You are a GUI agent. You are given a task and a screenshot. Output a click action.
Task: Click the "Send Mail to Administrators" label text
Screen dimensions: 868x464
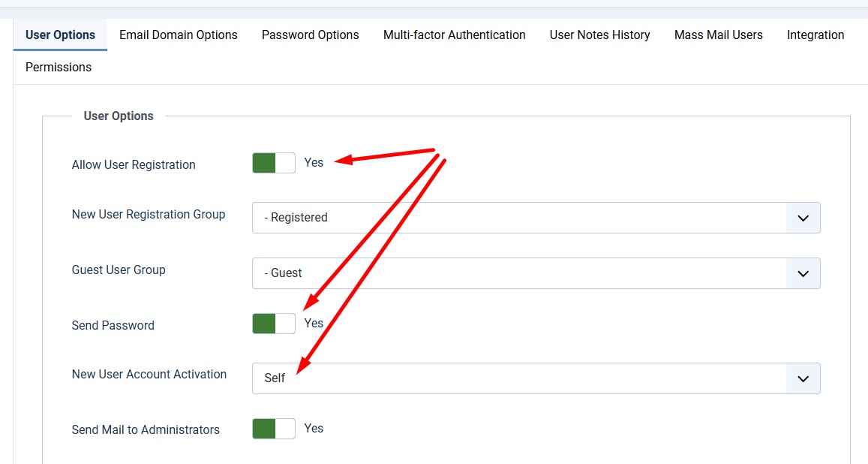146,430
